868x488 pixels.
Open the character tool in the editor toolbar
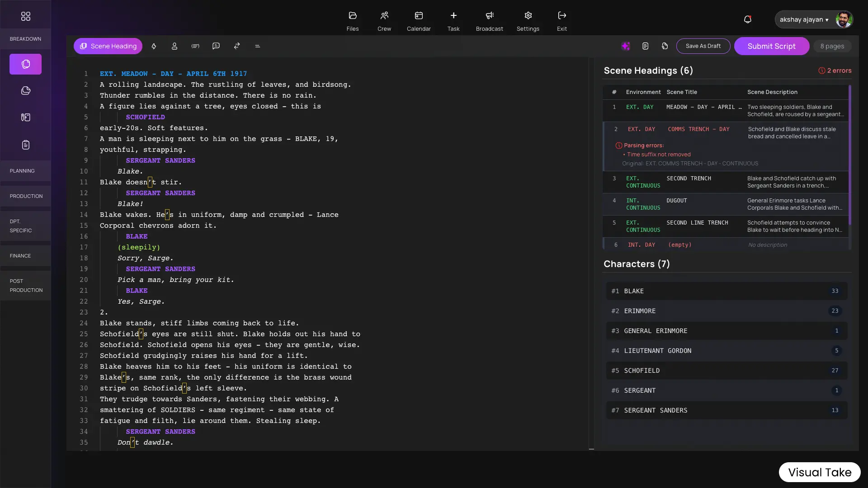click(175, 46)
